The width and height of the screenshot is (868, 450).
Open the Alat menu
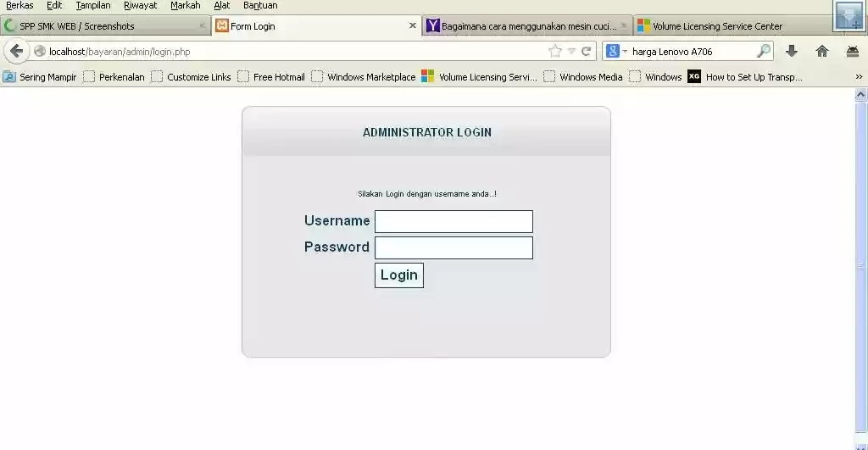tap(221, 6)
